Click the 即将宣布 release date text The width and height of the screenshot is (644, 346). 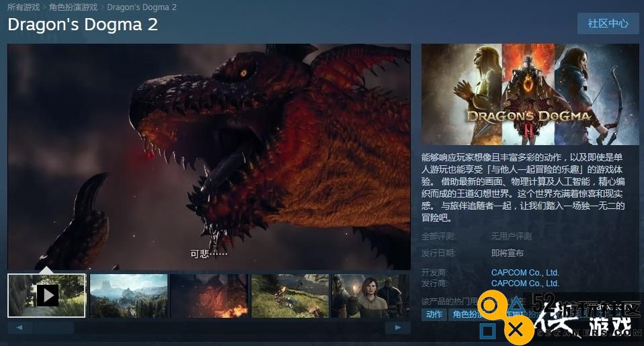[x=508, y=253]
